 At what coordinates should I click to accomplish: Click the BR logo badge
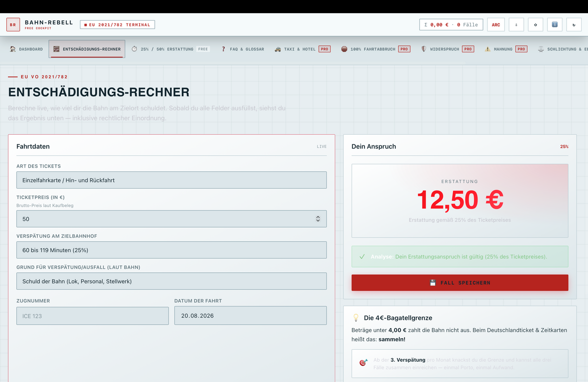pos(13,24)
